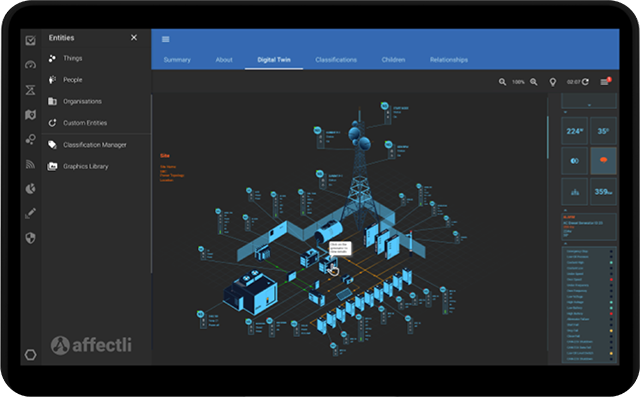Switch to the Summary tab

pyautogui.click(x=177, y=60)
